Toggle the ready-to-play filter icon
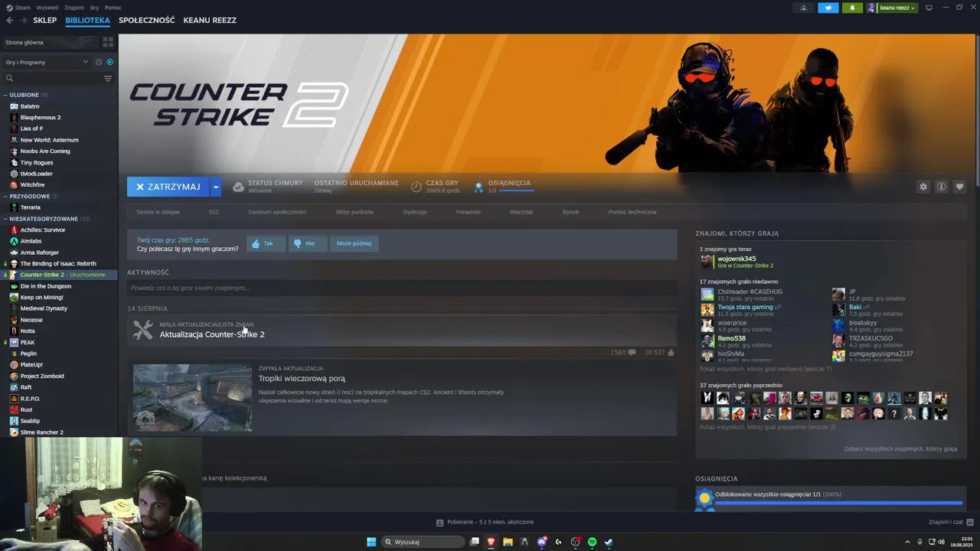The height and width of the screenshot is (551, 980). coord(109,62)
